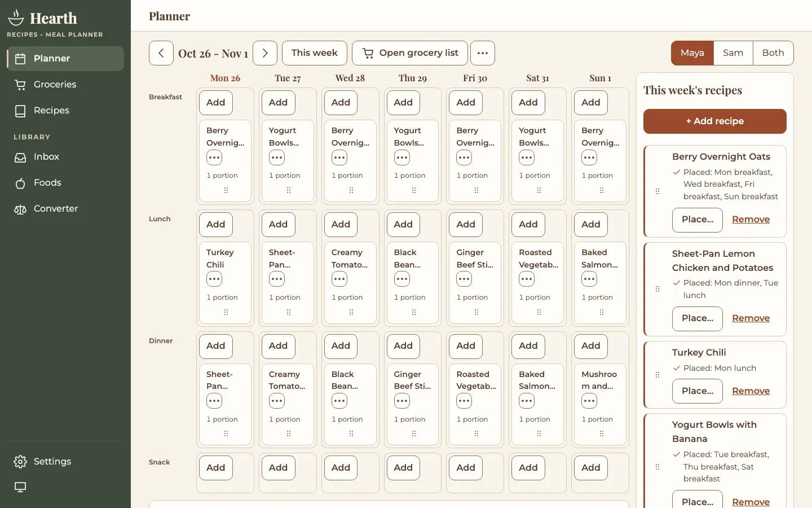Switch planner view to Maya
The width and height of the screenshot is (812, 508).
coord(692,53)
